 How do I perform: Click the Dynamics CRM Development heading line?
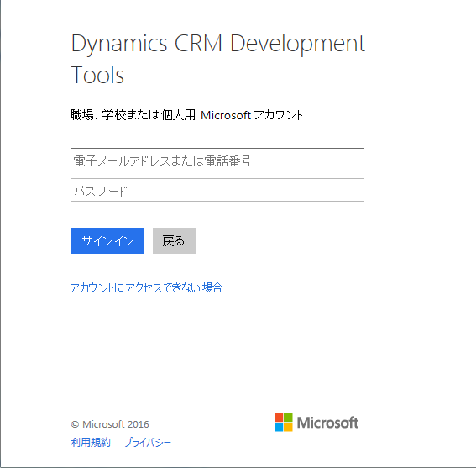click(x=218, y=44)
